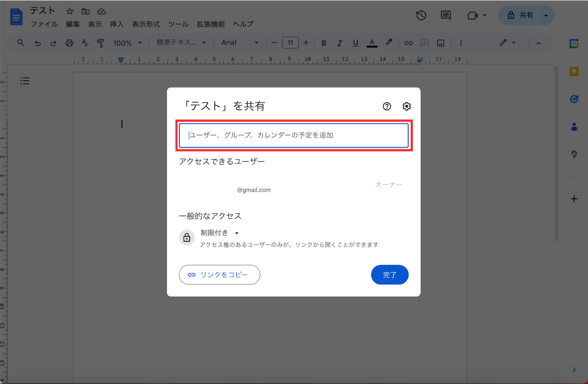This screenshot has height=384, width=588.
Task: Click the search magnifier in toolbar
Action: 21,43
